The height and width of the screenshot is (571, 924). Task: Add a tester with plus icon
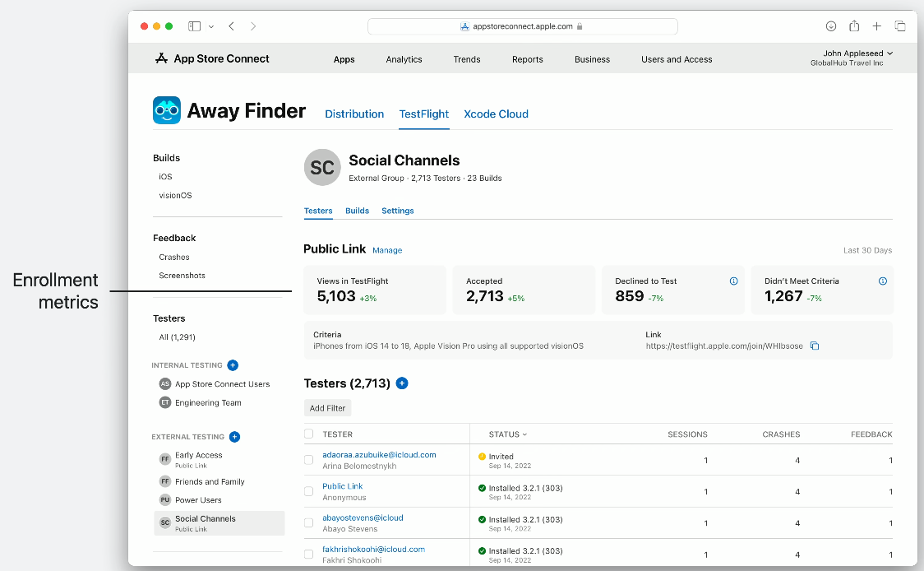coord(402,383)
